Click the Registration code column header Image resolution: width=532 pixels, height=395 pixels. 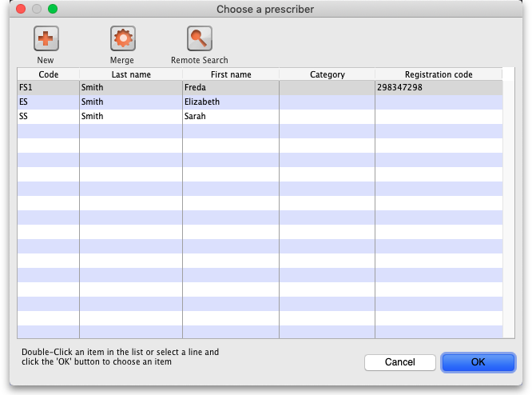439,74
